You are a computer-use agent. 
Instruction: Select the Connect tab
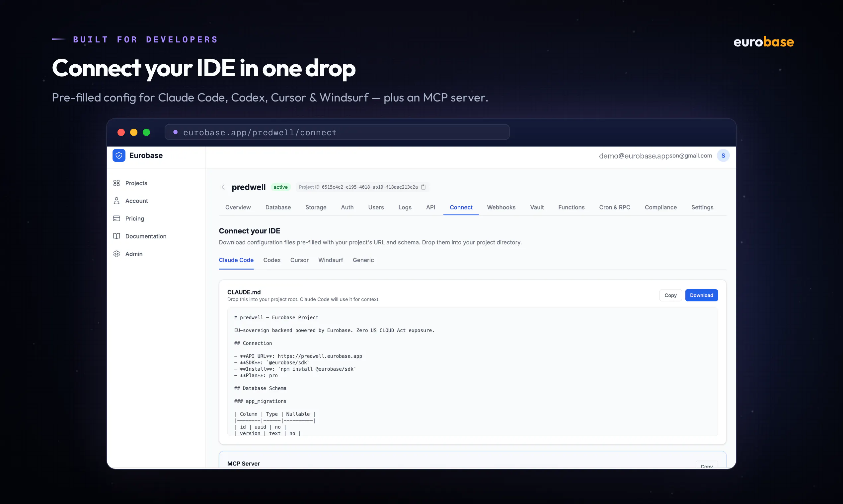coord(461,207)
